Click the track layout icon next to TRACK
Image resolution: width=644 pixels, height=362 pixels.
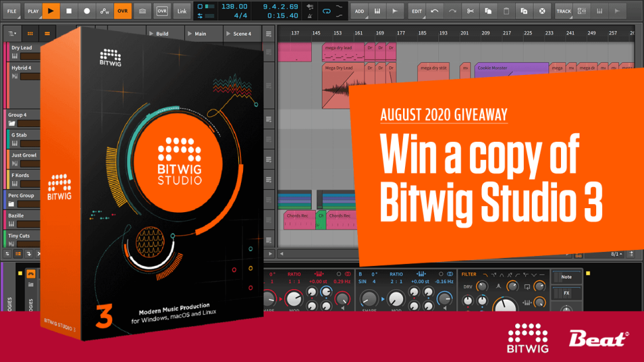tap(582, 11)
